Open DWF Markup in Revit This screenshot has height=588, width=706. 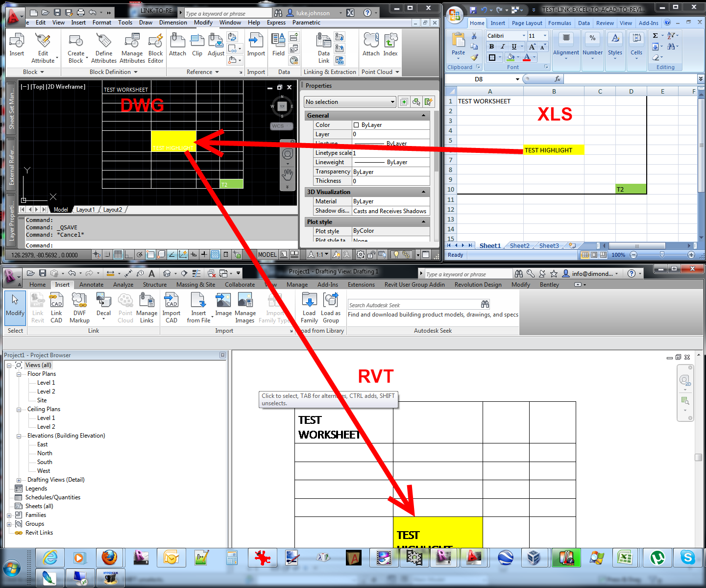[x=79, y=308]
